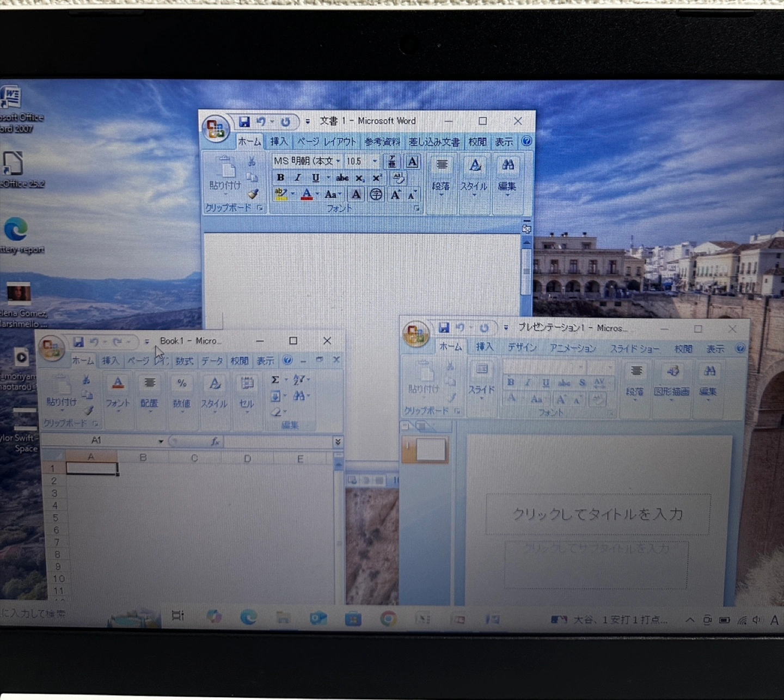Viewport: 784px width, 700px height.
Task: Apply subscript in Word ribbon
Action: pos(359,177)
